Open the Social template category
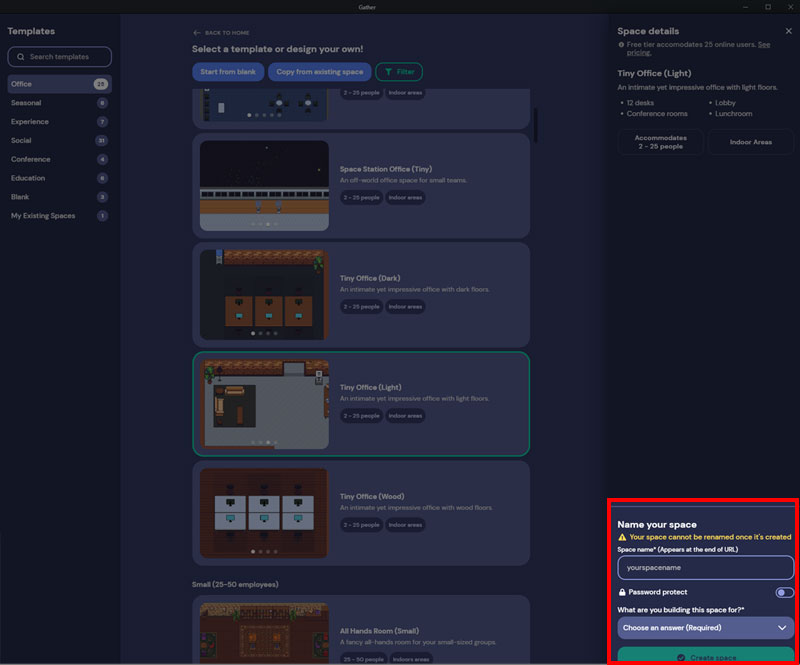This screenshot has width=800, height=665. pos(59,140)
